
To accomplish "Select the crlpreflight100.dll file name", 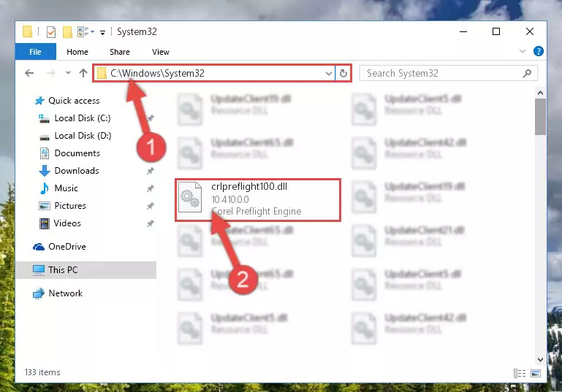I will pyautogui.click(x=249, y=187).
